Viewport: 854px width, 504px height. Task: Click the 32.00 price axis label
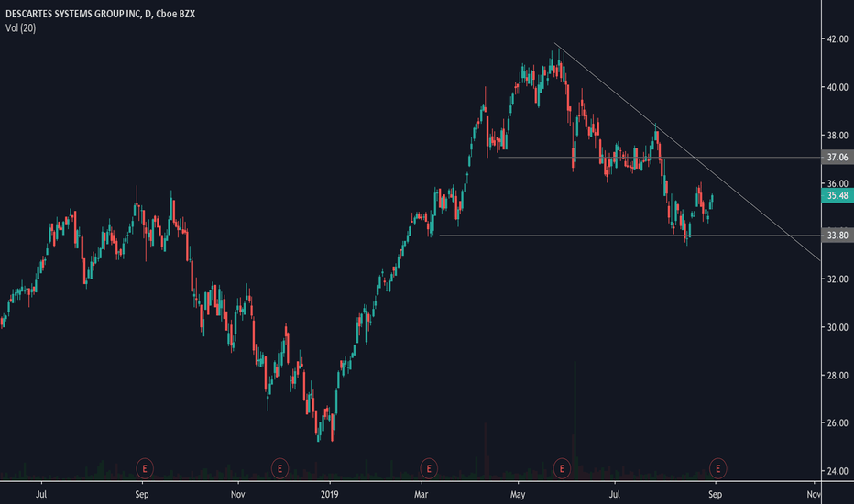click(x=838, y=279)
